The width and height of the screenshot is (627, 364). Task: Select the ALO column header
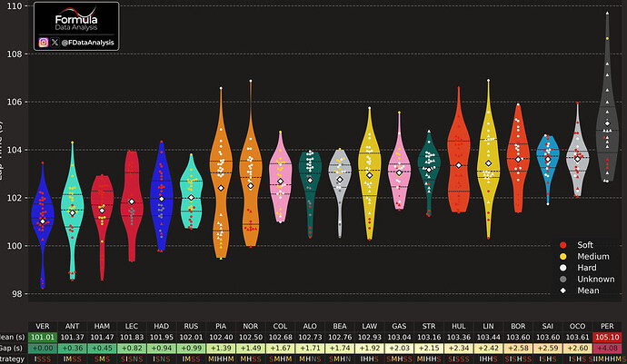[310, 327]
